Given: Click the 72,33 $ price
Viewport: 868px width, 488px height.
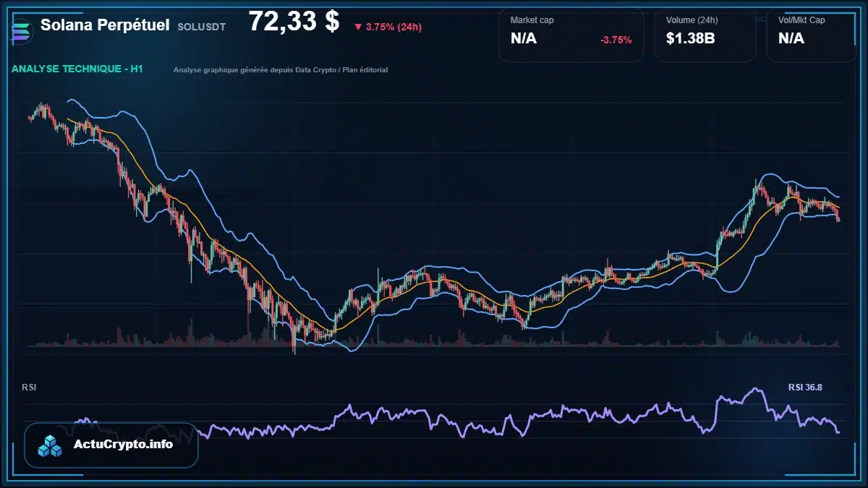Looking at the screenshot, I should coord(294,22).
